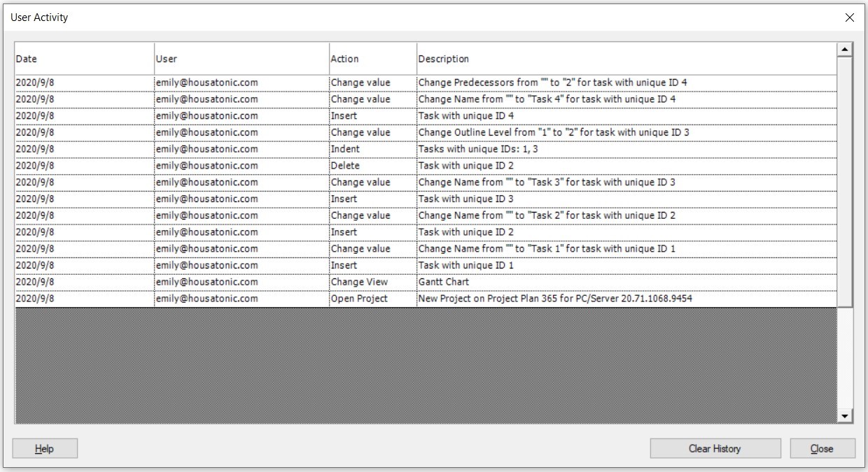The image size is (868, 472).
Task: Click the Clear History button
Action: coord(715,448)
